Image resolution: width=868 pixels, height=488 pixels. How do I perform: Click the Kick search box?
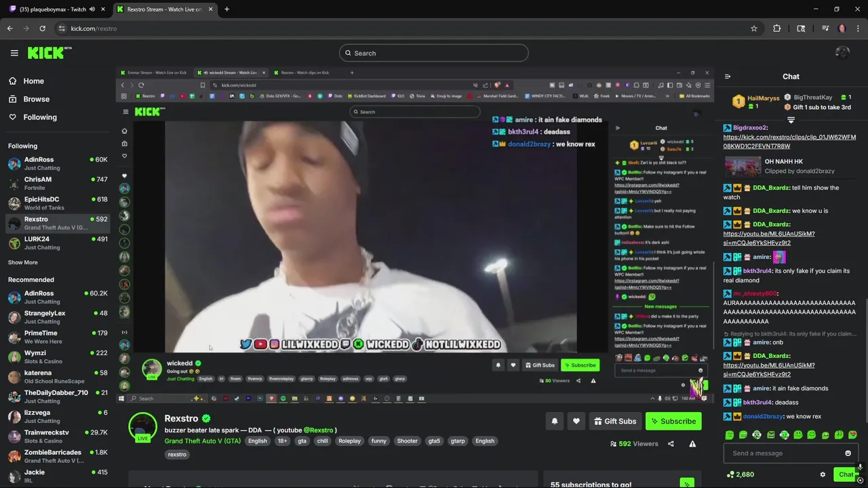pos(434,53)
